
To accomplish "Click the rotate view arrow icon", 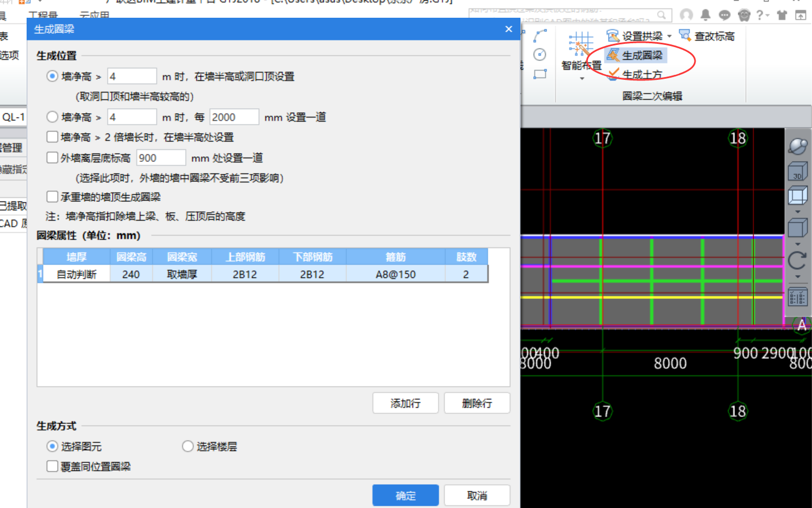I will 798,260.
